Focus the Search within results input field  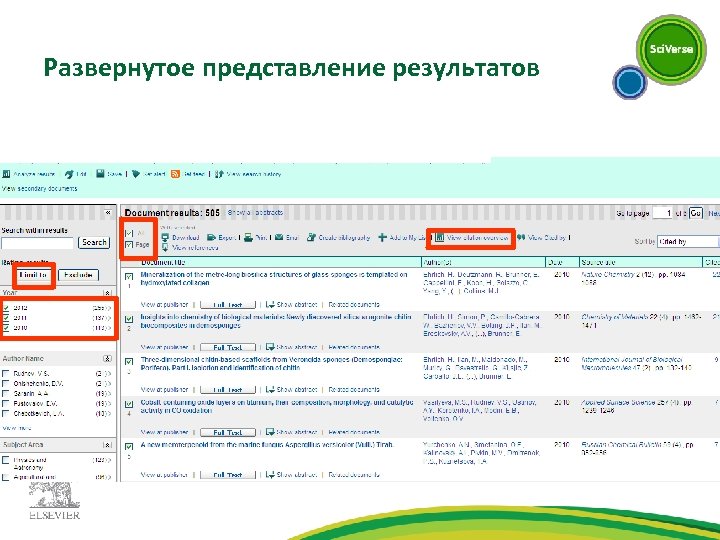(x=37, y=243)
